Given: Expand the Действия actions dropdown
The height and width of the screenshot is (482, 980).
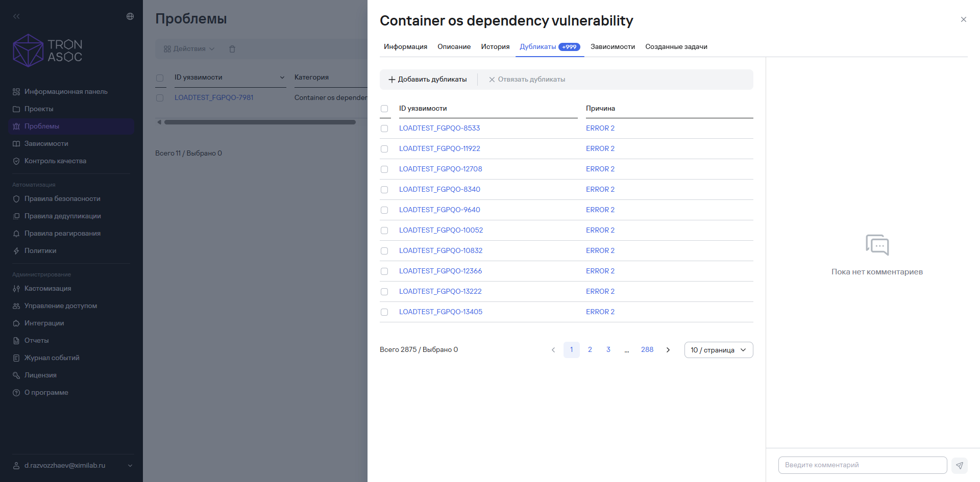Looking at the screenshot, I should [189, 49].
